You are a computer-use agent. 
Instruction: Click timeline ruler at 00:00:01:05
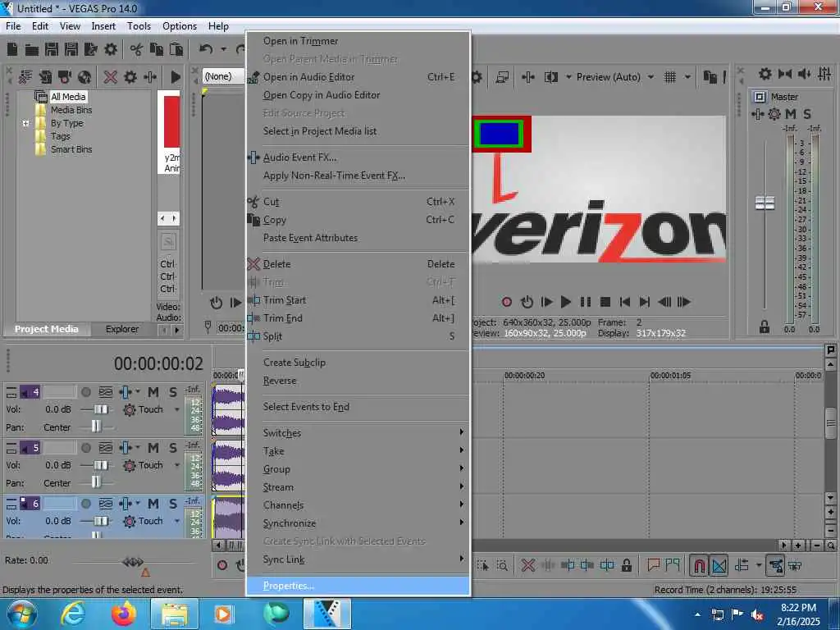(670, 376)
